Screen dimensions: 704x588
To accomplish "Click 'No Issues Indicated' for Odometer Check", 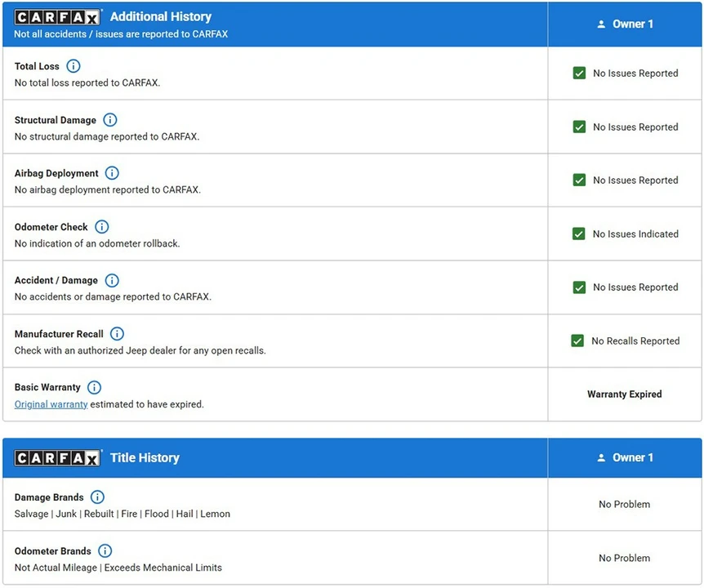I will (x=635, y=234).
